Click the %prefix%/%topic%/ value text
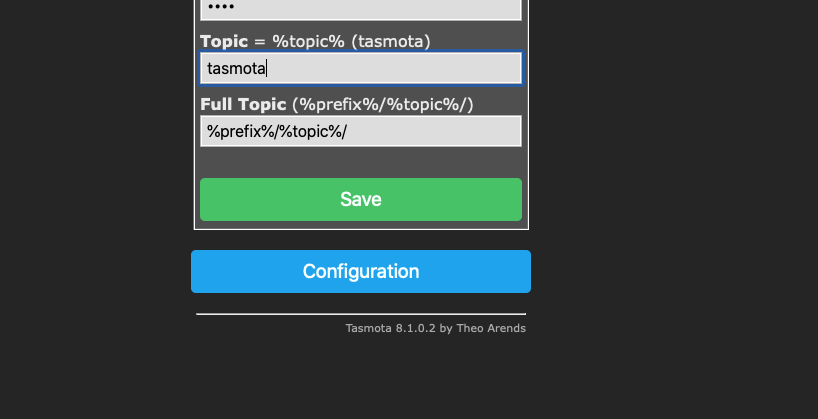The width and height of the screenshot is (818, 419). 276,131
